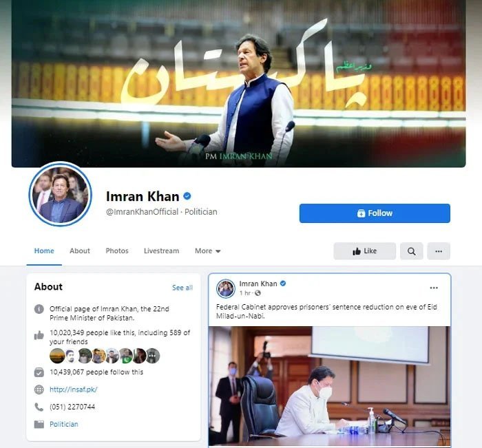The height and width of the screenshot is (448, 482).
Task: Click the phone icon beside the number
Action: point(39,407)
